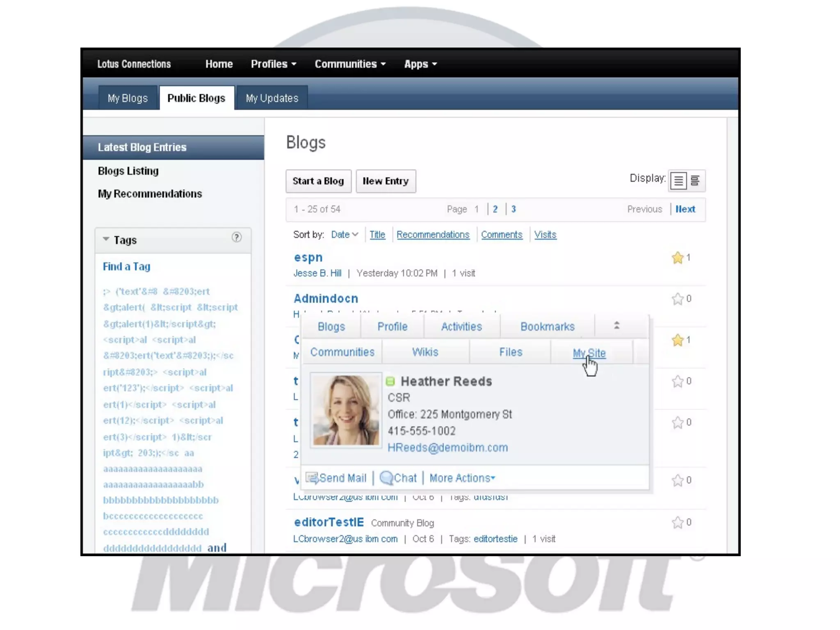The width and height of the screenshot is (840, 630).
Task: Click the green availability status icon
Action: tap(390, 381)
